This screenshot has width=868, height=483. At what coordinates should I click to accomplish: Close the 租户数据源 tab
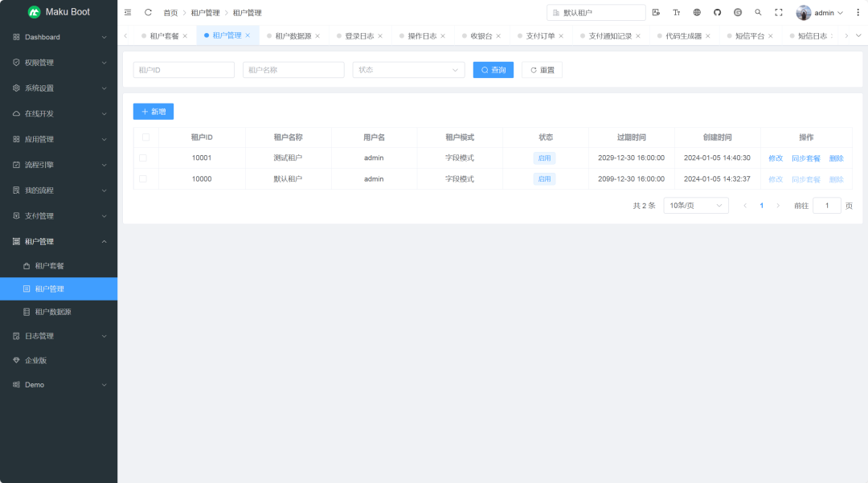tap(317, 36)
